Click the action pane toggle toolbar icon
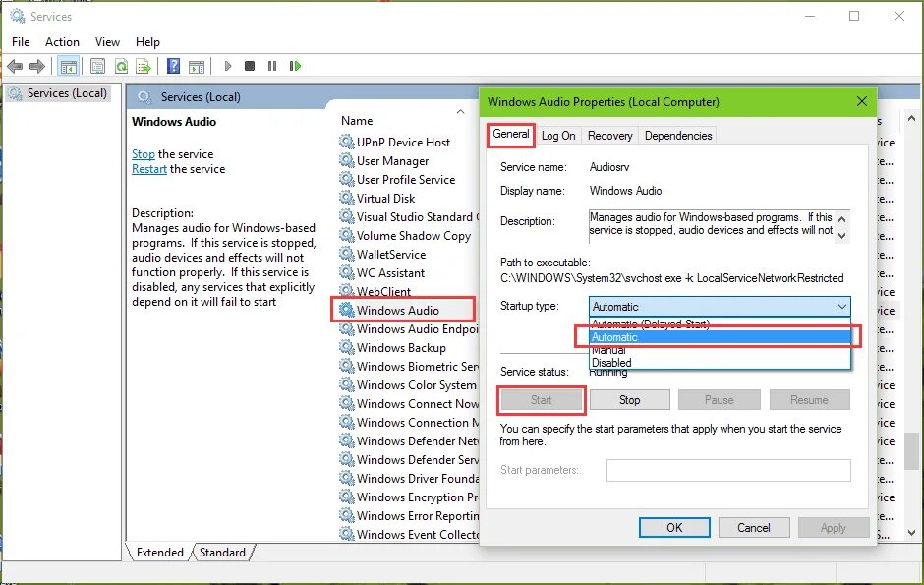 pyautogui.click(x=197, y=66)
